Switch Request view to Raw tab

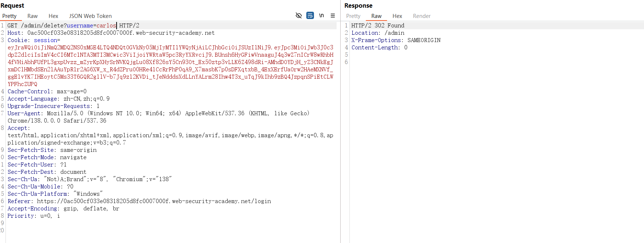tap(33, 16)
